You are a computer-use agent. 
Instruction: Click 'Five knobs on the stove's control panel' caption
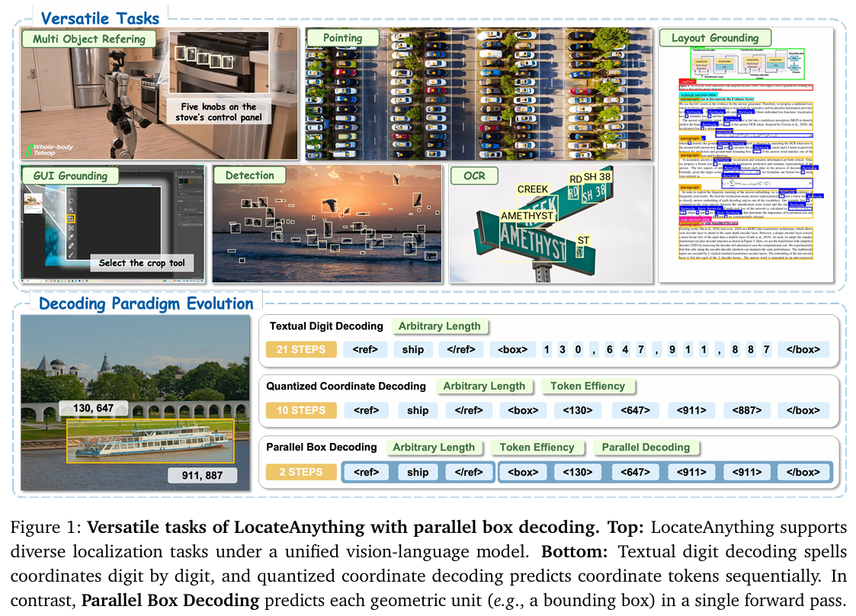pyautogui.click(x=218, y=112)
